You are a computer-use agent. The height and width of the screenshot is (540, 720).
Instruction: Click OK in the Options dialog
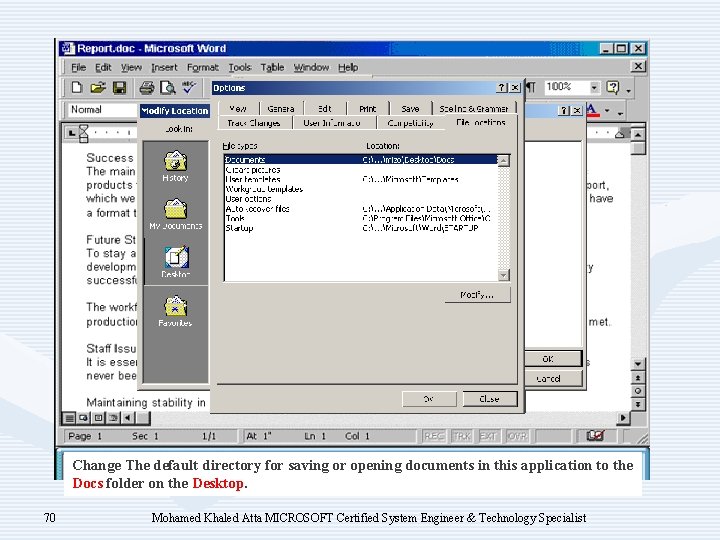click(429, 399)
